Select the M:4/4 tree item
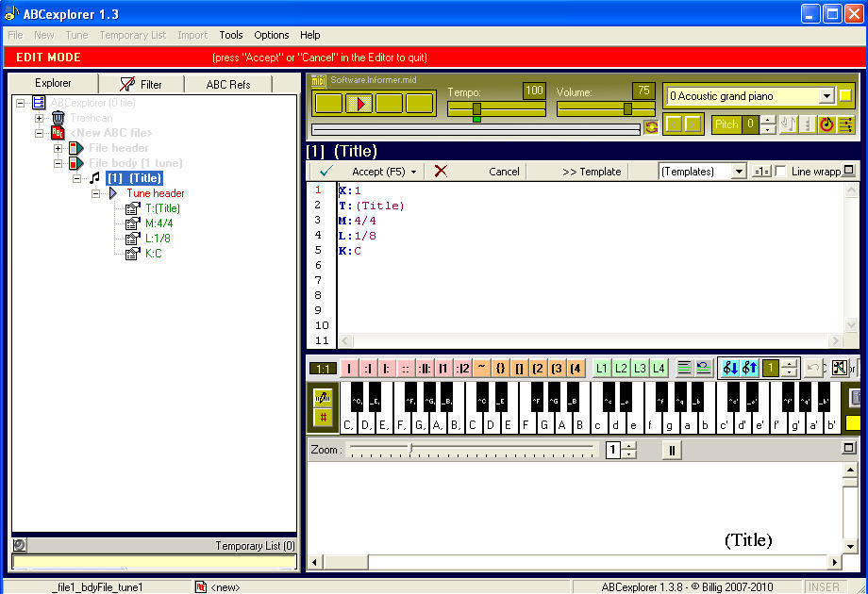Viewport: 868px width, 594px height. point(159,223)
